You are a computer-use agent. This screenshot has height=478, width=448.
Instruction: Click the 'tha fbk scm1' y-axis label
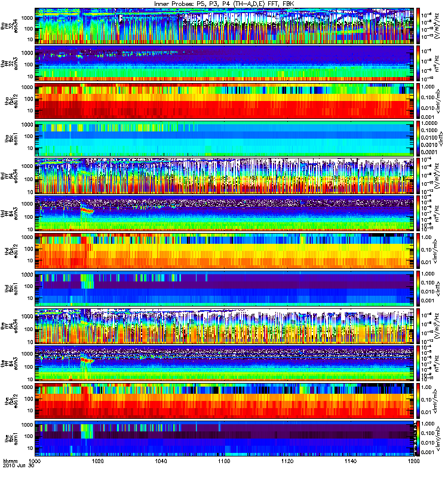tap(11, 139)
